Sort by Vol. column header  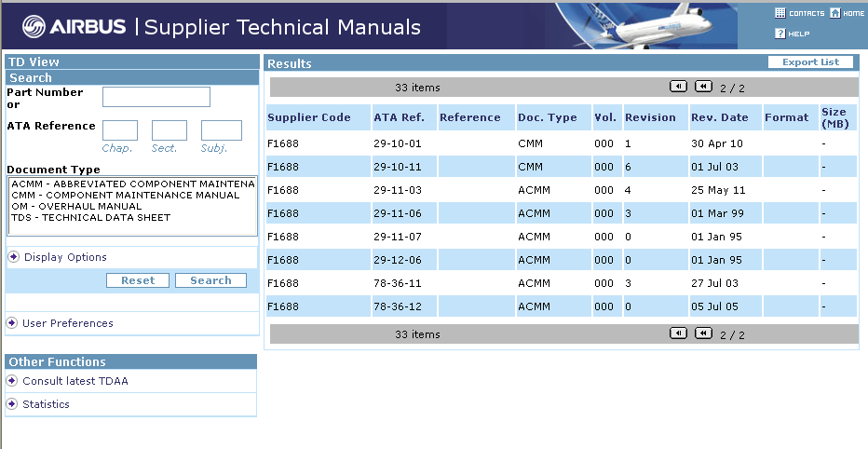[x=605, y=117]
